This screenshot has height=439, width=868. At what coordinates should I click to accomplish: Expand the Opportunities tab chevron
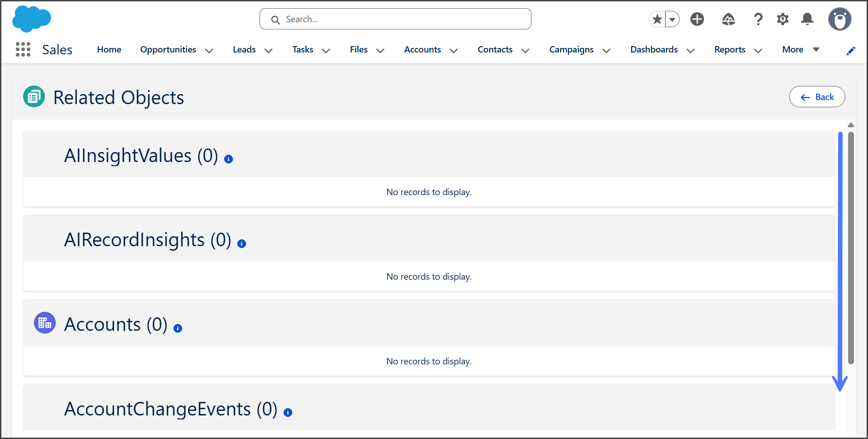tap(209, 50)
